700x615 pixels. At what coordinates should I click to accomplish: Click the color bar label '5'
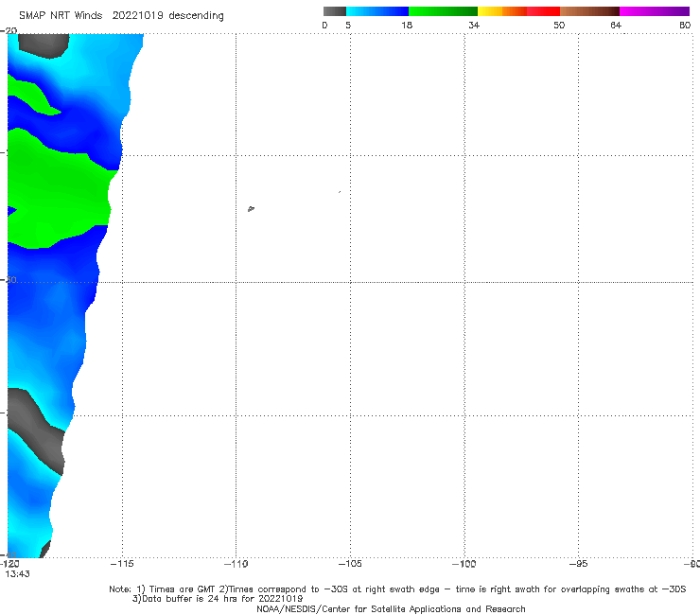pos(348,25)
